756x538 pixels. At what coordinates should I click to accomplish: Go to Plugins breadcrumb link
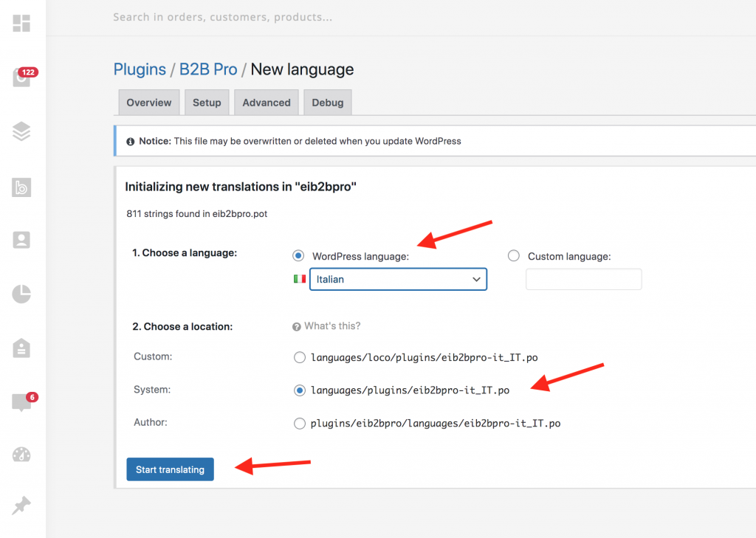click(140, 69)
